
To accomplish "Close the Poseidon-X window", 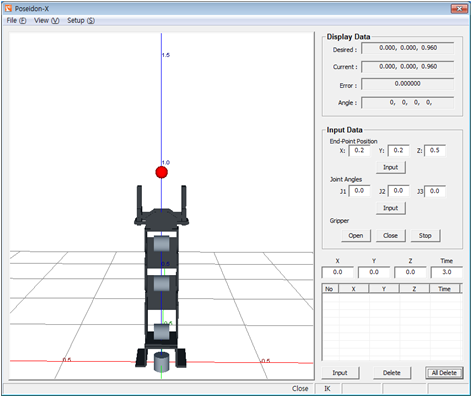I will 459,9.
